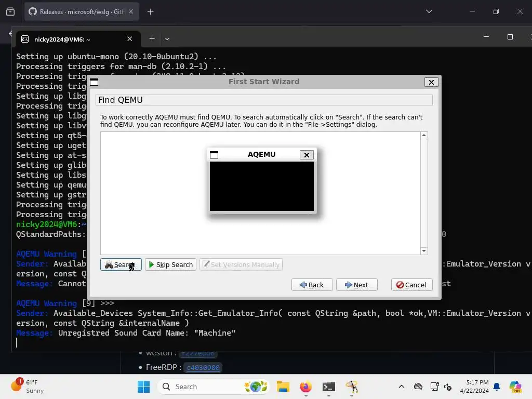Screen dimensions: 532x399
Task: Open the FreeRDP commit link c4030980
Action: pos(203,367)
